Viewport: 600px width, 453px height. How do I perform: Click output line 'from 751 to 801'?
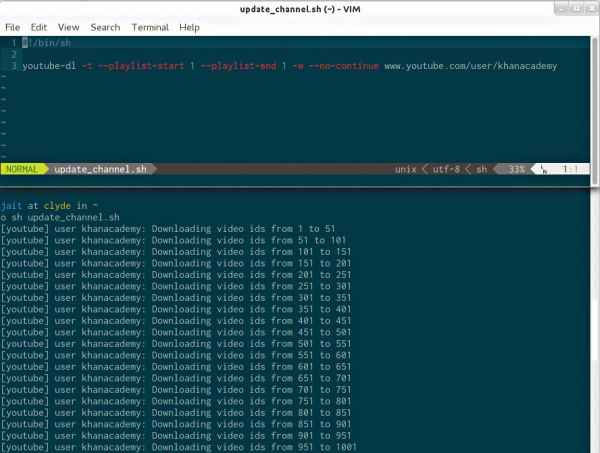(176, 401)
